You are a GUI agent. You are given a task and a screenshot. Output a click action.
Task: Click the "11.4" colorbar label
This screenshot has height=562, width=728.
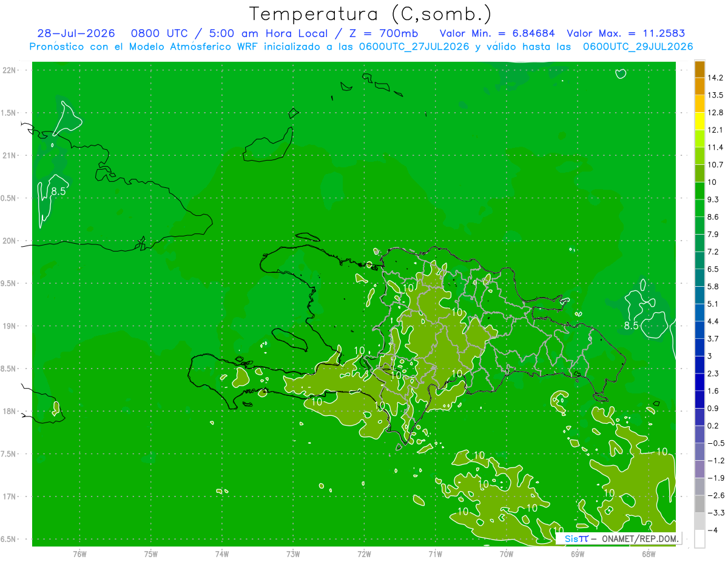(x=716, y=147)
